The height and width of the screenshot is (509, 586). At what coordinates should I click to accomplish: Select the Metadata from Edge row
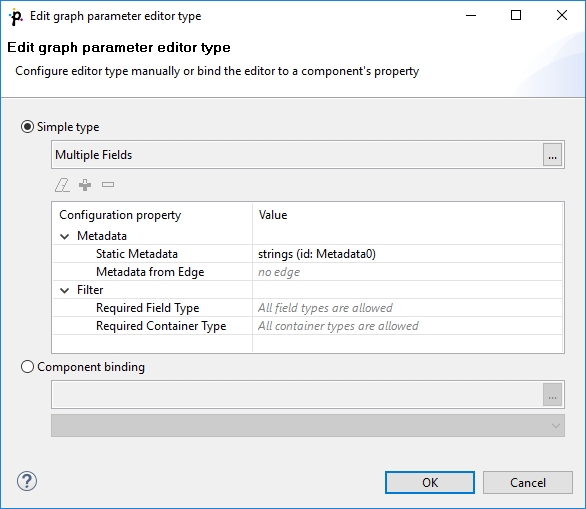tap(308, 272)
